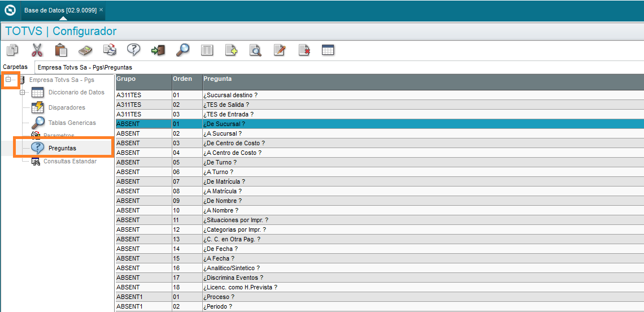Select row '¿A Turno ?'

380,172
